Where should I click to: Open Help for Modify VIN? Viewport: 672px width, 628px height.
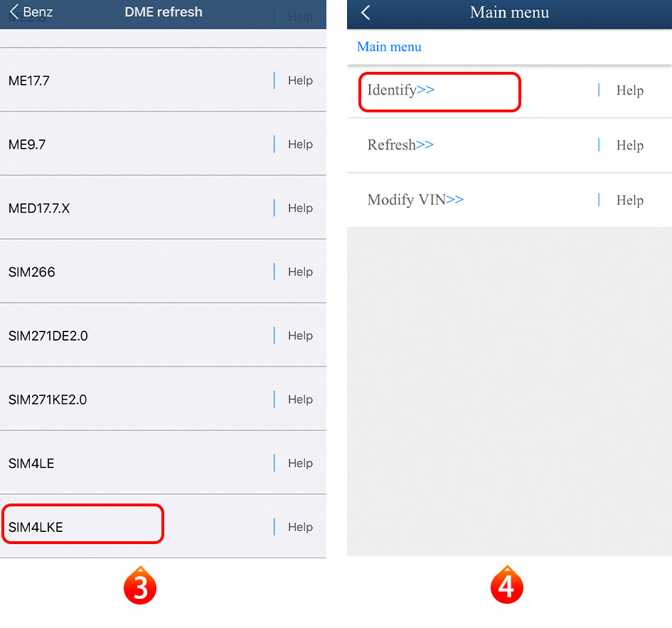point(629,200)
